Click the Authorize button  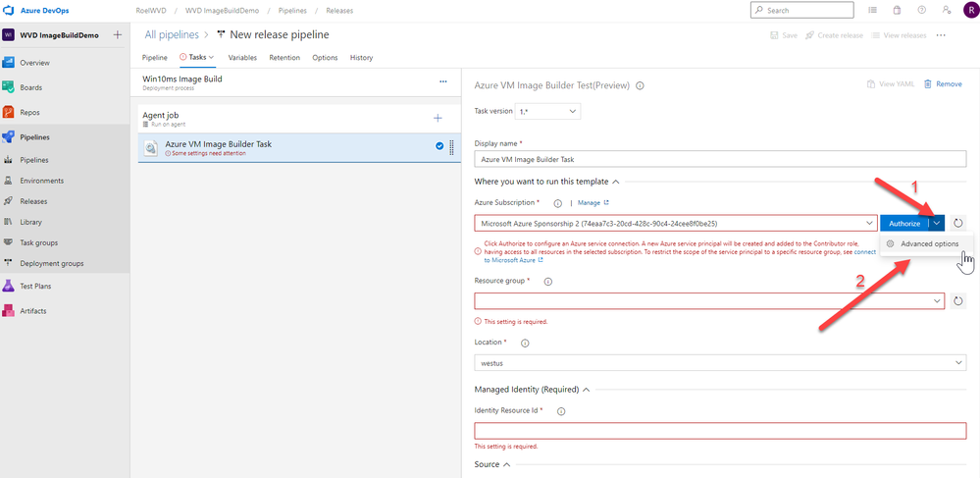[904, 223]
